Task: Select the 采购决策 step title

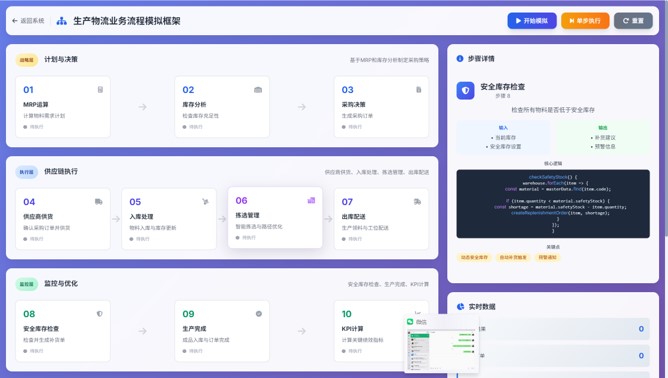Action: tap(354, 104)
